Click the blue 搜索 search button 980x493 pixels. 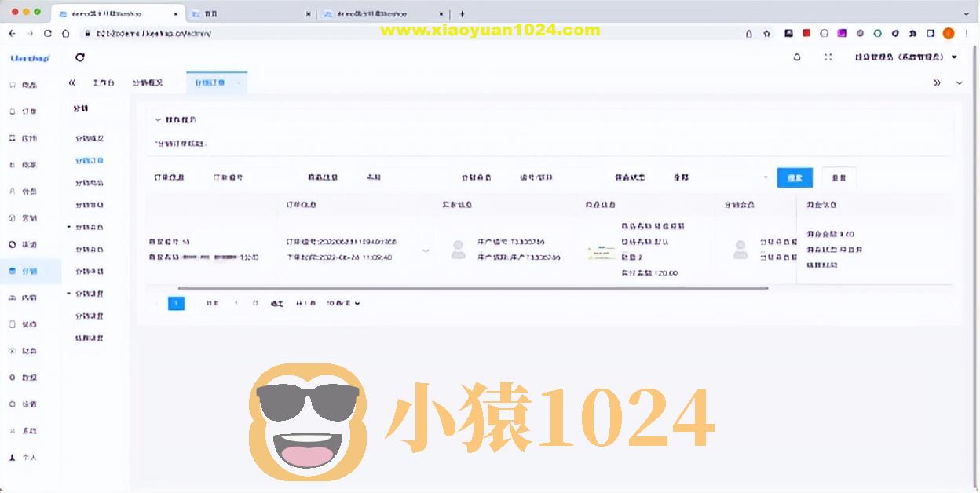[x=794, y=177]
